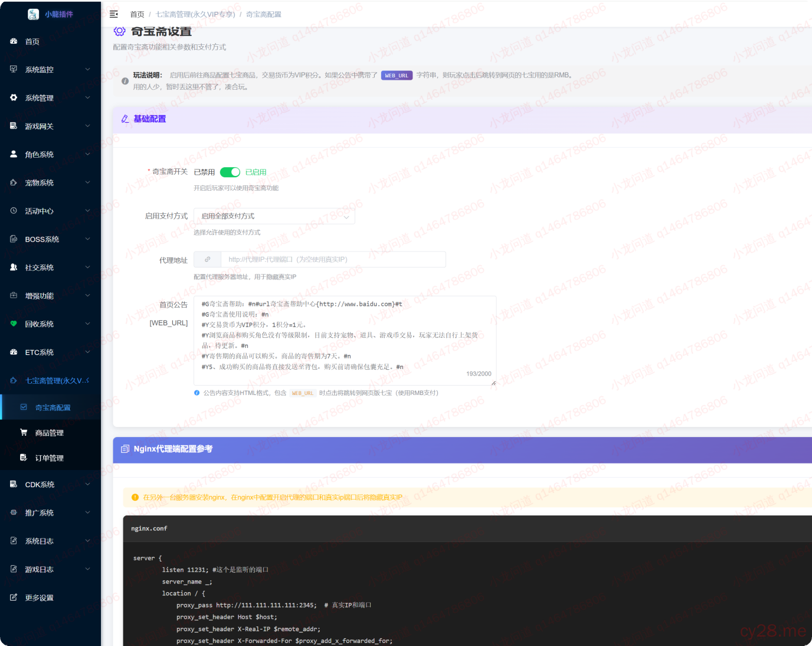Click the 首页公告 textarea resize handle
Image resolution: width=812 pixels, height=646 pixels.
point(493,383)
